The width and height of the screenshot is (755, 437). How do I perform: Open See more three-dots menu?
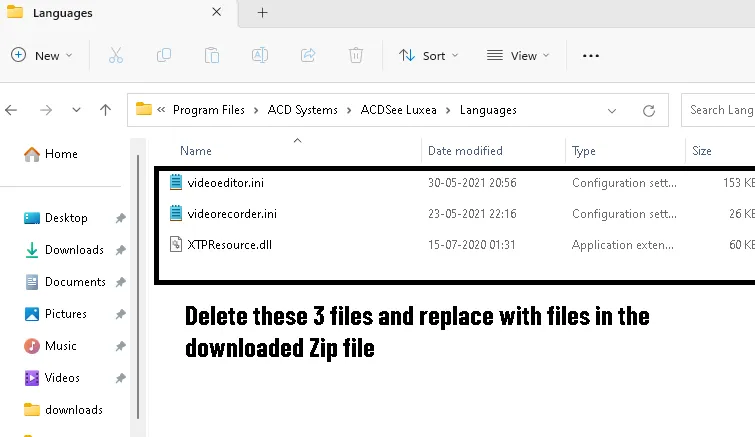(x=590, y=56)
